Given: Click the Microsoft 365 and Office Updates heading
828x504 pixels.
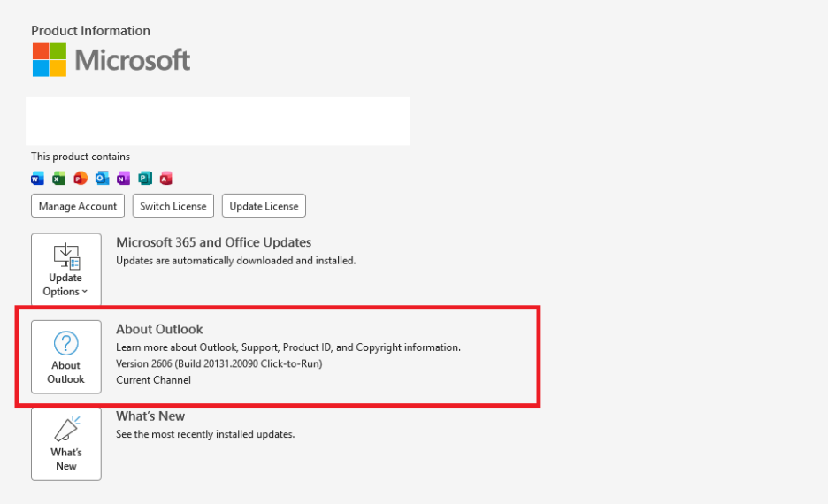Looking at the screenshot, I should (x=214, y=242).
